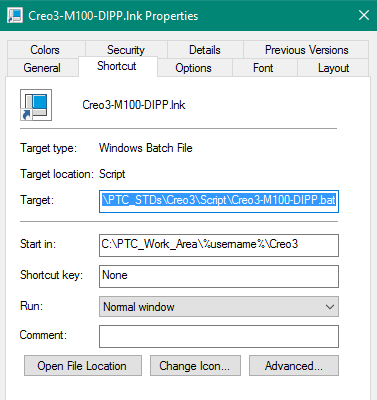Image resolution: width=377 pixels, height=400 pixels.
Task: Open the Layout tab
Action: 333,68
